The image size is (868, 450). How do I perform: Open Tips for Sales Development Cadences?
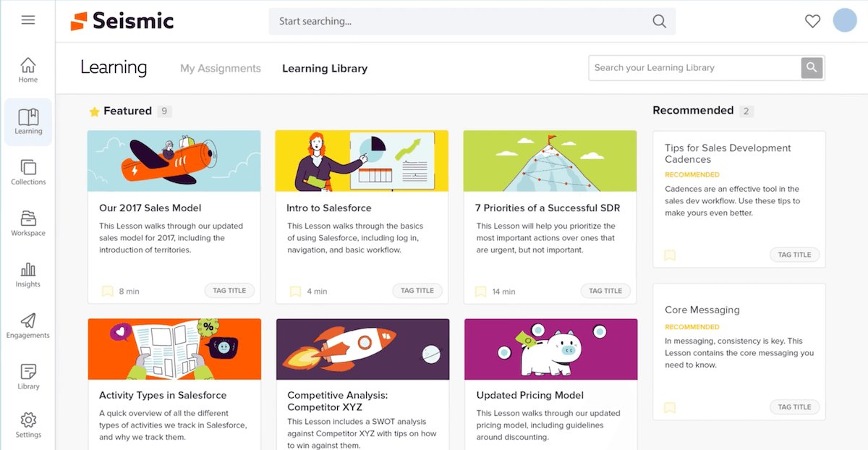[x=728, y=153]
